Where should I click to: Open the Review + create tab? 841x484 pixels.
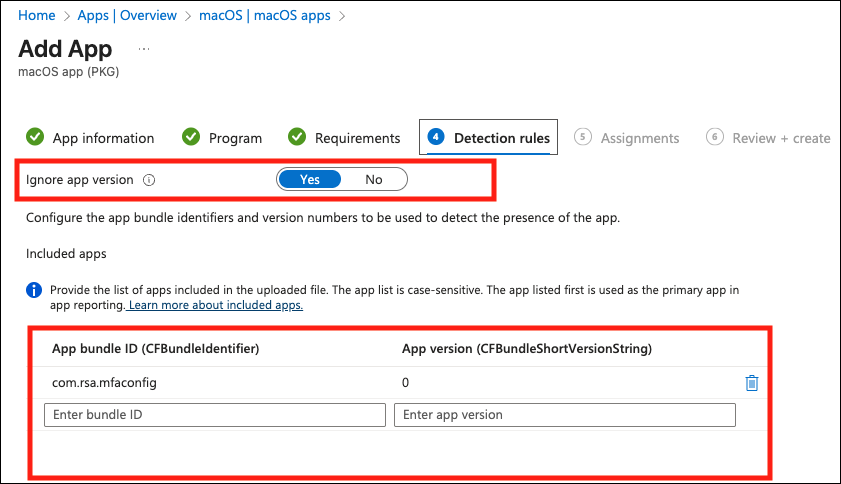pos(781,138)
